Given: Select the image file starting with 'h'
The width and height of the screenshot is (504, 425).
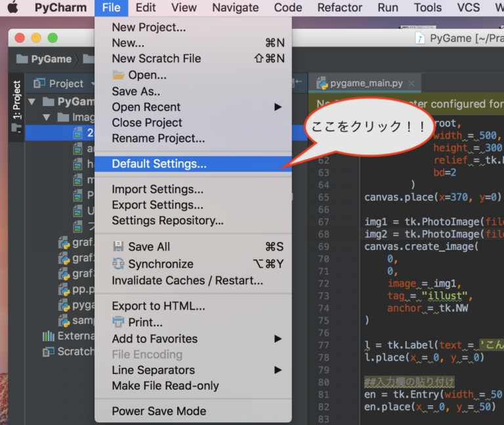Looking at the screenshot, I should click(83, 164).
